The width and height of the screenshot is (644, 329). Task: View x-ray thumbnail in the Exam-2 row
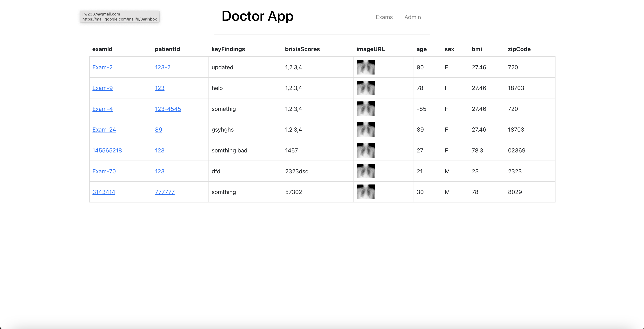(365, 67)
